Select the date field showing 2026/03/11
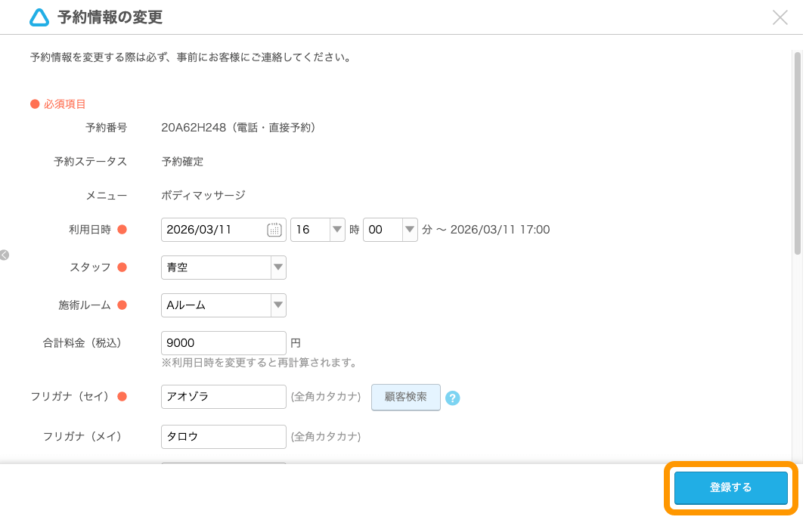 point(215,229)
